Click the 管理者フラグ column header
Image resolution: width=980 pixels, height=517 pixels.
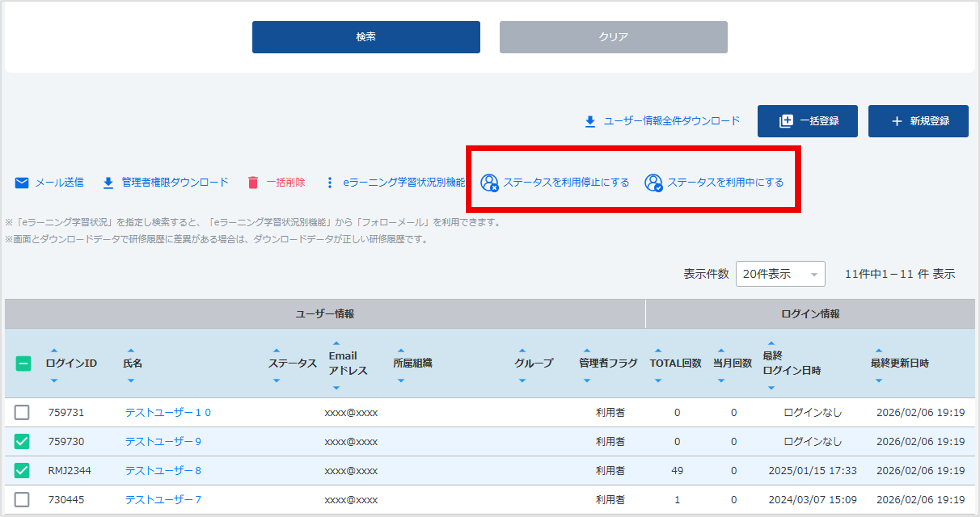coord(608,363)
